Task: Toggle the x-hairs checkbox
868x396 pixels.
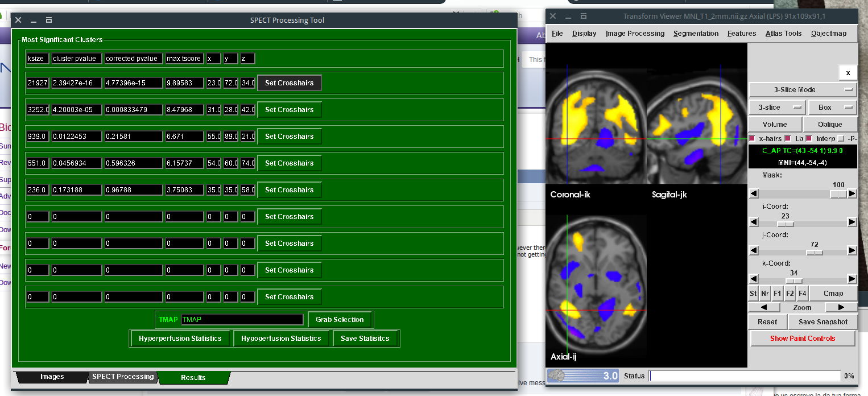Action: coord(753,139)
